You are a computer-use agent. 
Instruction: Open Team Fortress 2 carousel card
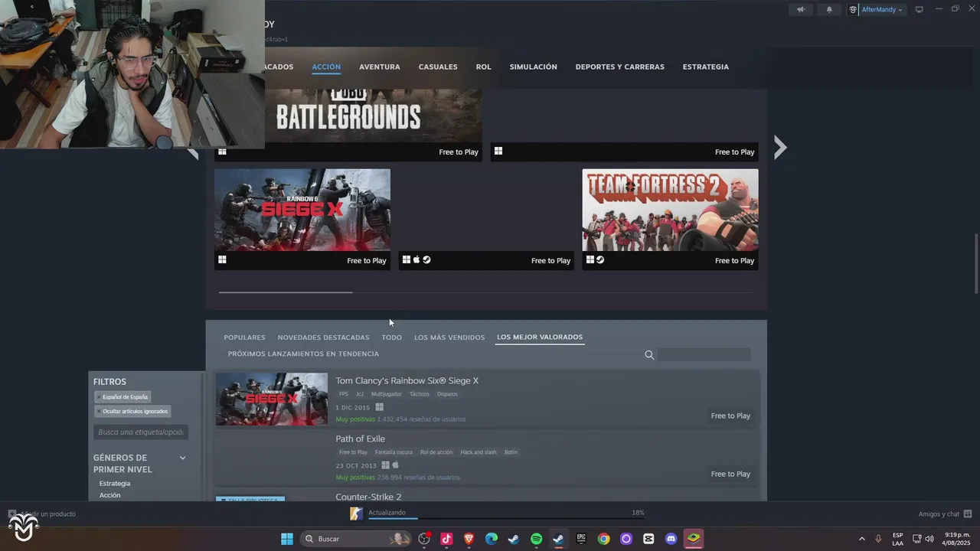click(x=670, y=219)
